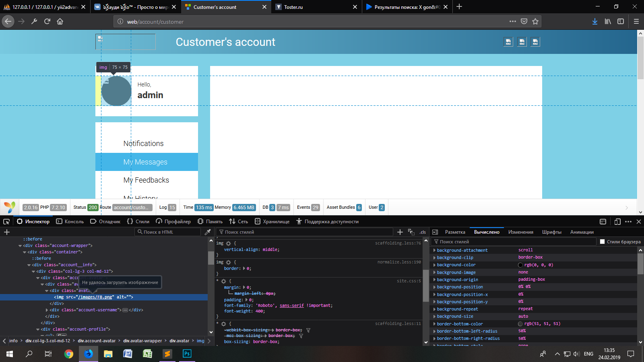Image resolution: width=644 pixels, height=362 pixels.
Task: Switch to the Отладчик tab
Action: [x=105, y=222]
